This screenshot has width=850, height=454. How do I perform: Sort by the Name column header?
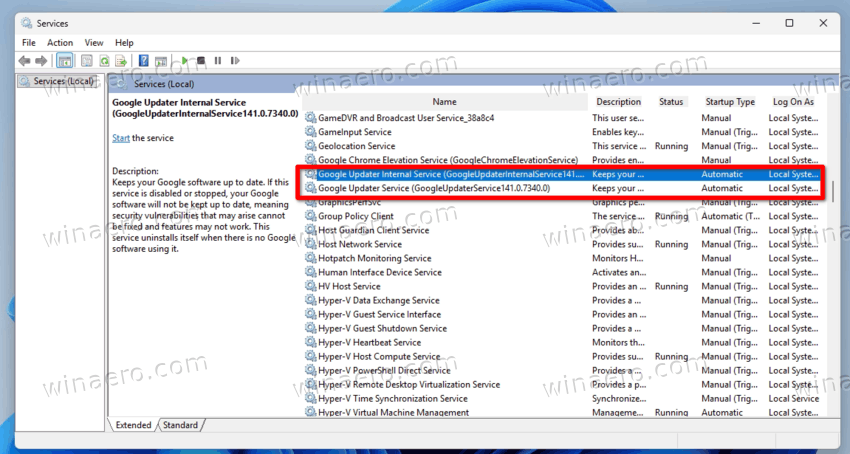point(445,101)
